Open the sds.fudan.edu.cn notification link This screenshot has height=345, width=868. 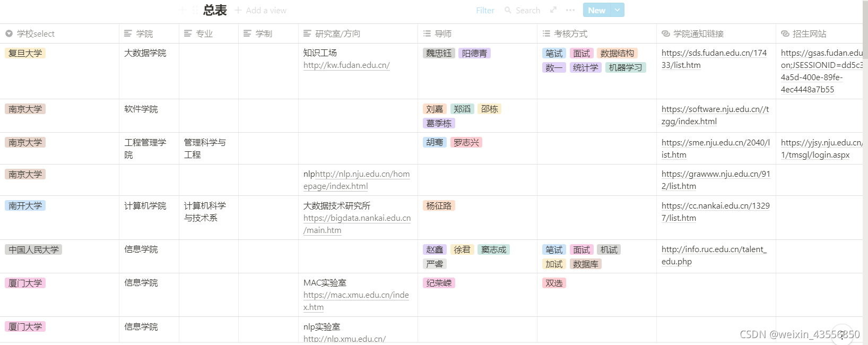pos(714,59)
